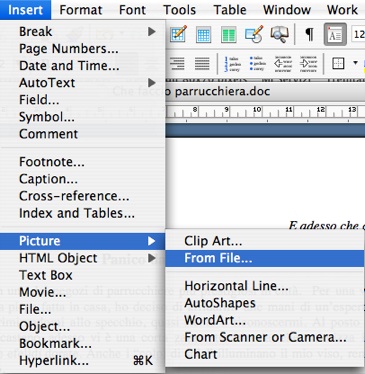Click the numbered list icon
365x374 pixels.
[233, 63]
